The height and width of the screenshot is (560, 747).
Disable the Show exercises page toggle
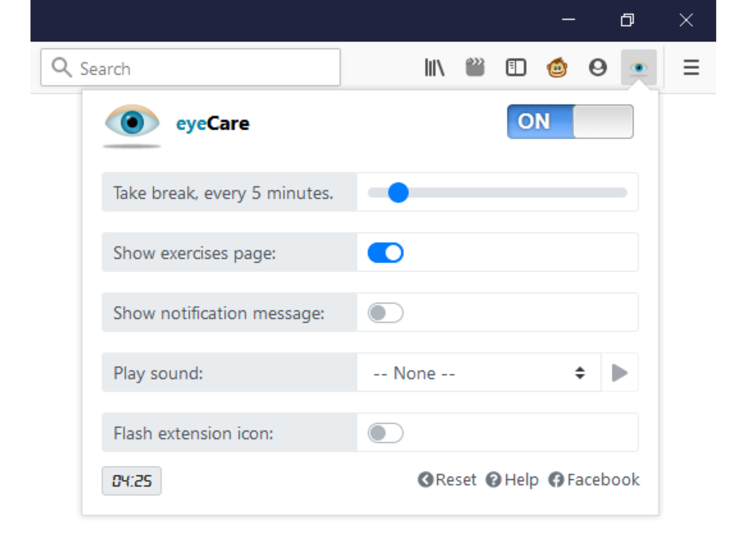385,253
